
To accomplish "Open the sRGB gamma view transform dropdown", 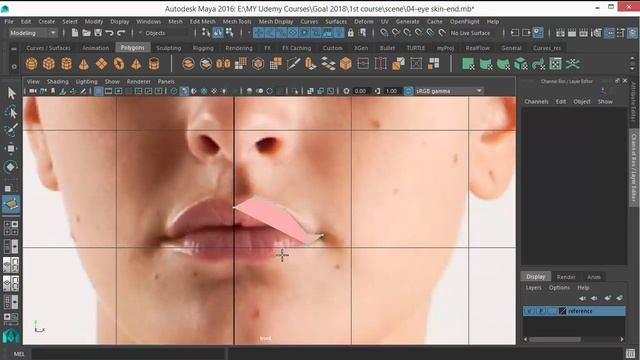I will 449,91.
